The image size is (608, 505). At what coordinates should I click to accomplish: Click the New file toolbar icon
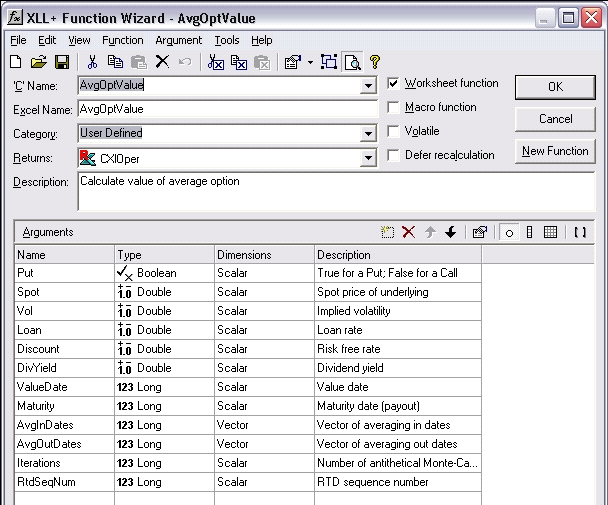click(x=16, y=62)
